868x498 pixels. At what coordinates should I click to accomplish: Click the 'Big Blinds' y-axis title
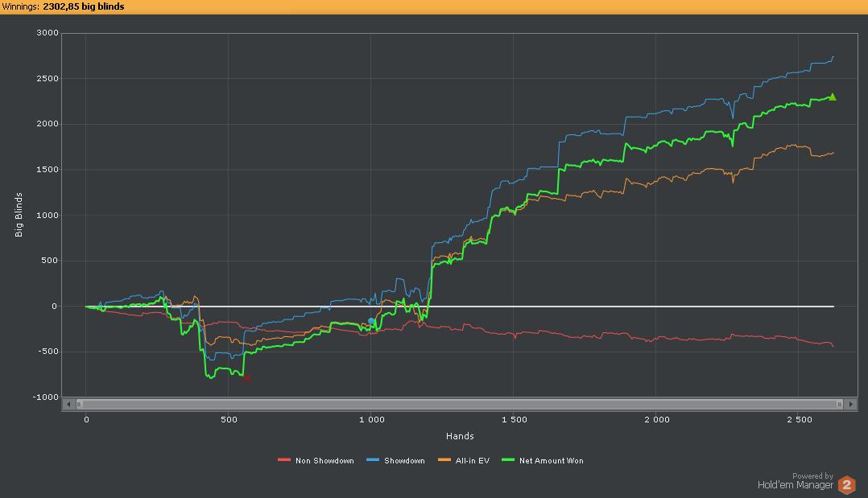(19, 215)
